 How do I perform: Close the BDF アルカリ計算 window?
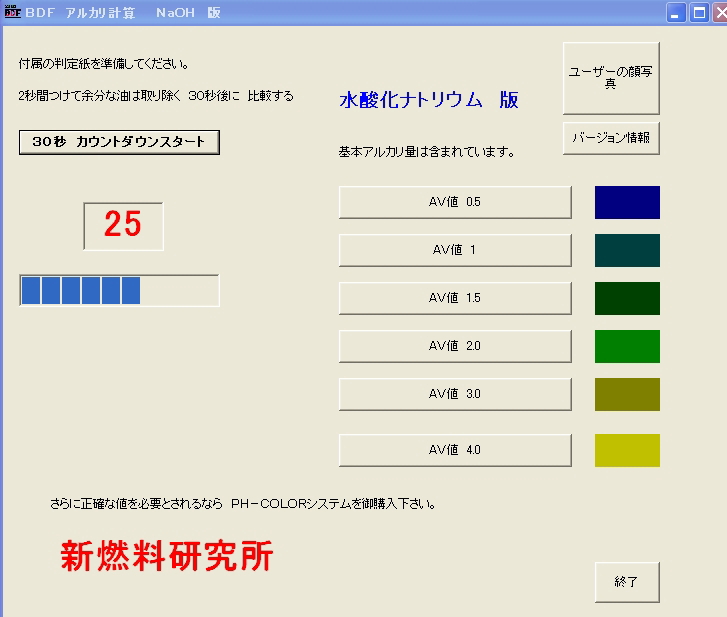(720, 13)
